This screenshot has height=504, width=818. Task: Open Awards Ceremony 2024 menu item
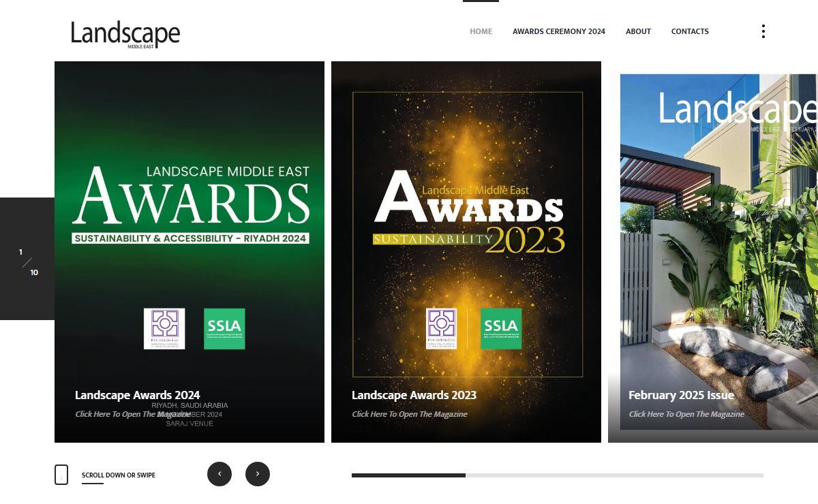(x=559, y=31)
